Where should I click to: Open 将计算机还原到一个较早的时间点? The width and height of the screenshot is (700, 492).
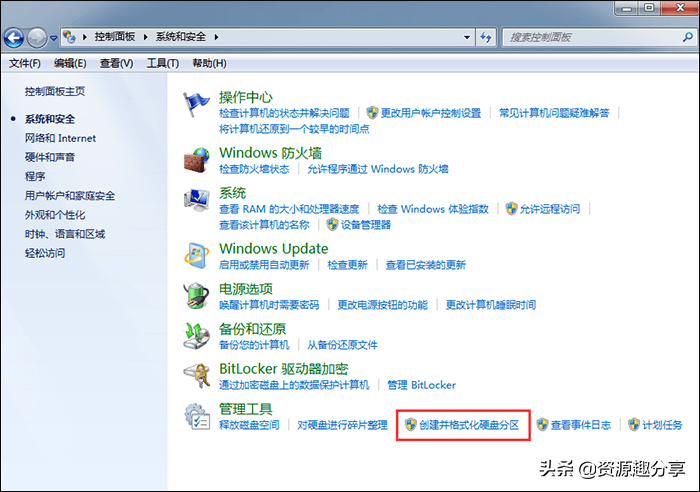tap(294, 129)
